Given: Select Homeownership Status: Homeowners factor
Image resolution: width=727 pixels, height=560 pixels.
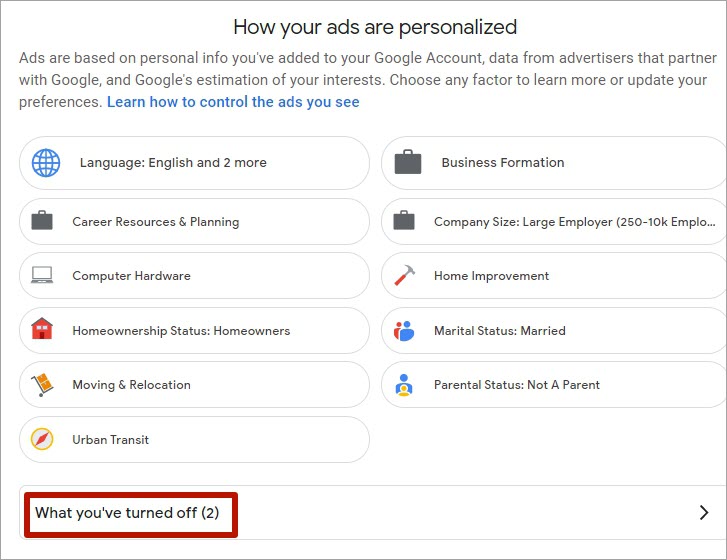Looking at the screenshot, I should point(194,331).
